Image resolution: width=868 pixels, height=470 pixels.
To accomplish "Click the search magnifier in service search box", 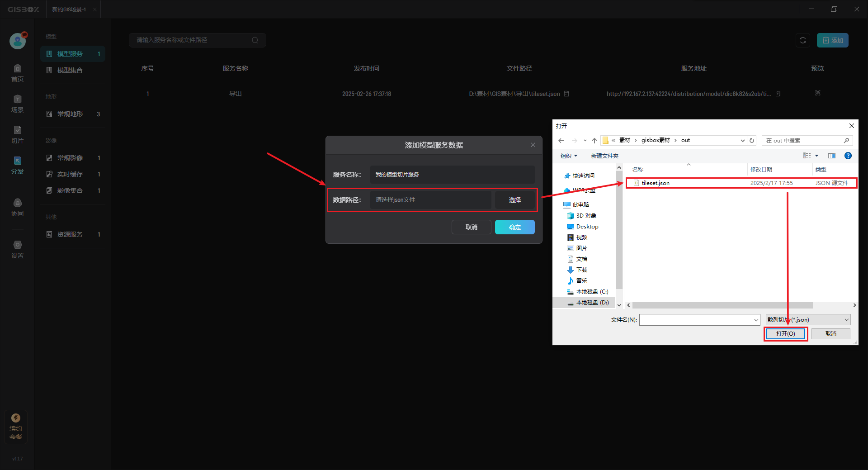I will click(x=255, y=40).
